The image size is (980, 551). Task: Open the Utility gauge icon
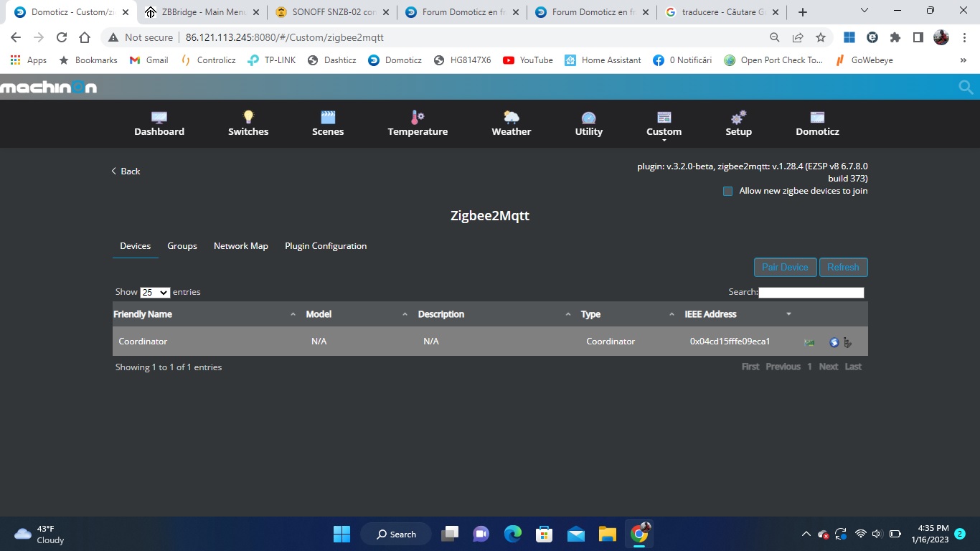click(x=588, y=118)
